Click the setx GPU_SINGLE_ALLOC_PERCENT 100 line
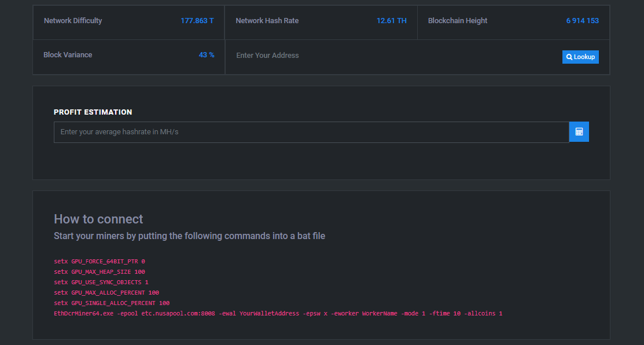Screen dimensions: 644x345 (x=112, y=303)
